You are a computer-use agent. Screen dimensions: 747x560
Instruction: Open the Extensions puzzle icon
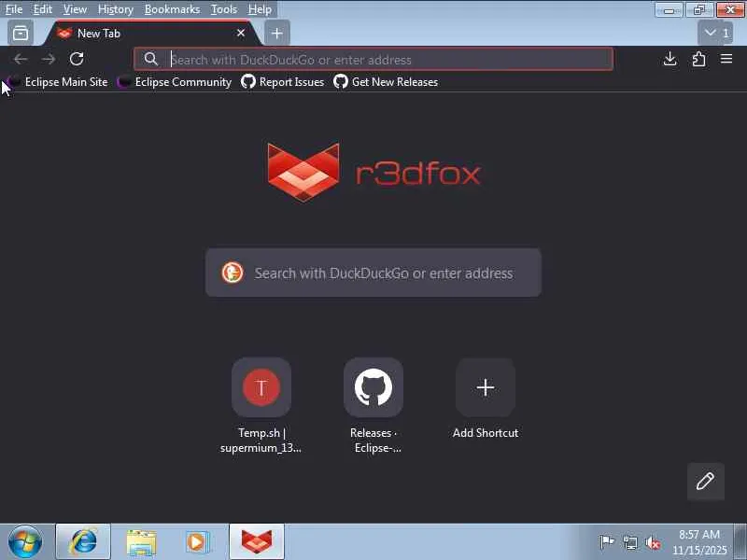click(698, 59)
